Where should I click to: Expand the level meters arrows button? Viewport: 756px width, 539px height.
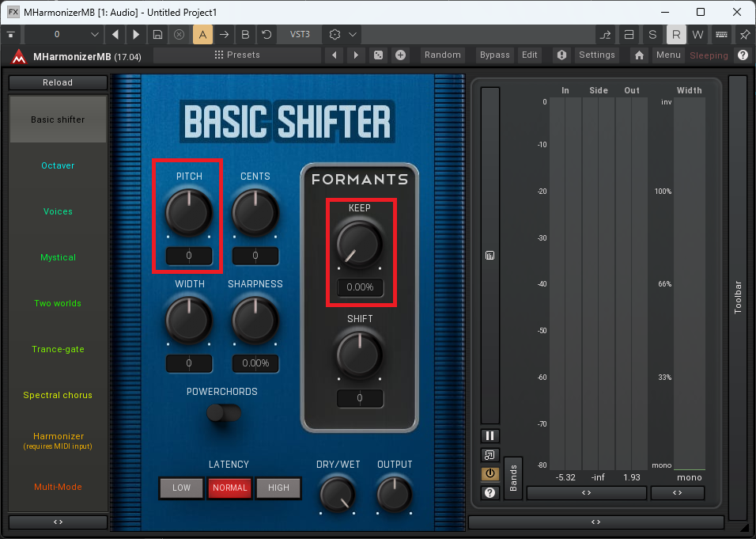click(x=586, y=492)
